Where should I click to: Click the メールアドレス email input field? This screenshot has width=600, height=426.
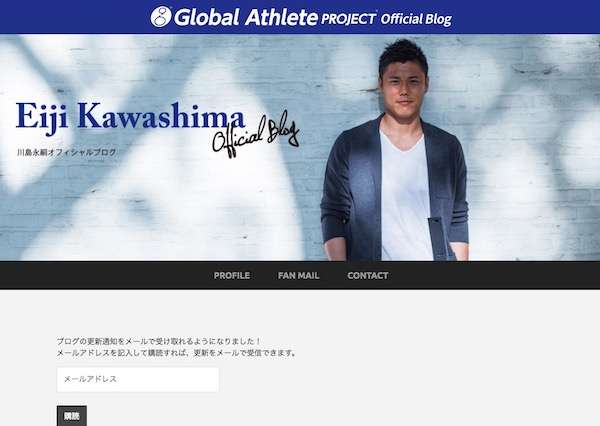click(x=138, y=379)
